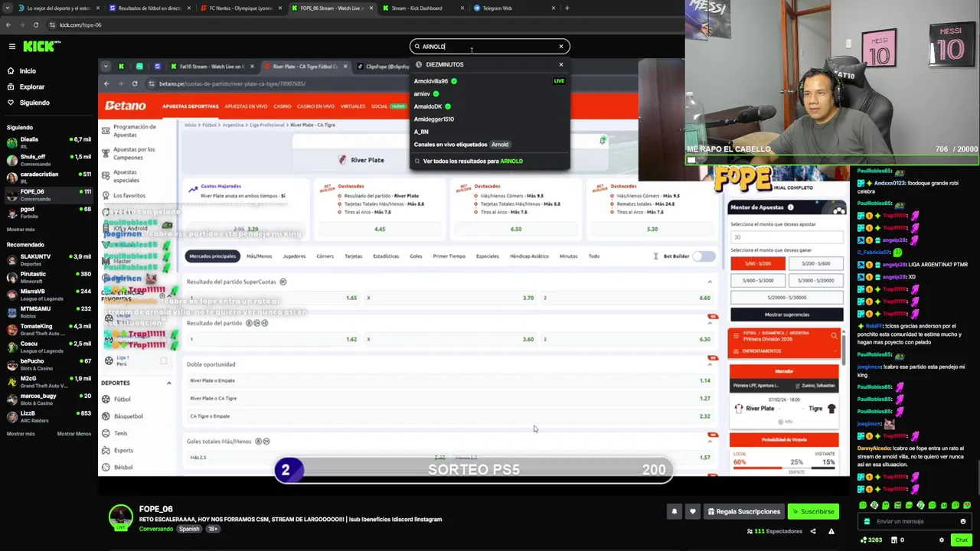The height and width of the screenshot is (551, 980).
Task: Click heart follow icon under stream
Action: coord(692,511)
